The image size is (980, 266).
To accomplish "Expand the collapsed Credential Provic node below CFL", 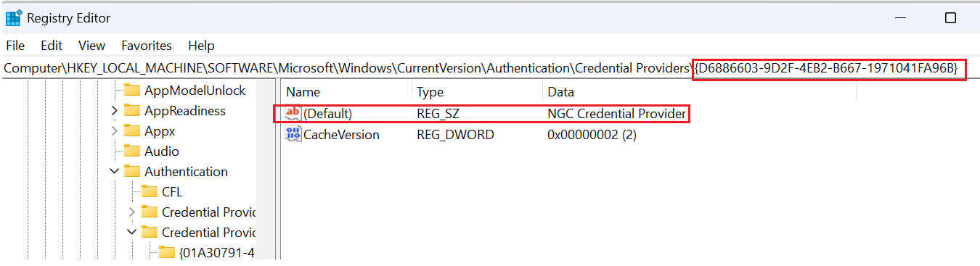I will coord(131,212).
